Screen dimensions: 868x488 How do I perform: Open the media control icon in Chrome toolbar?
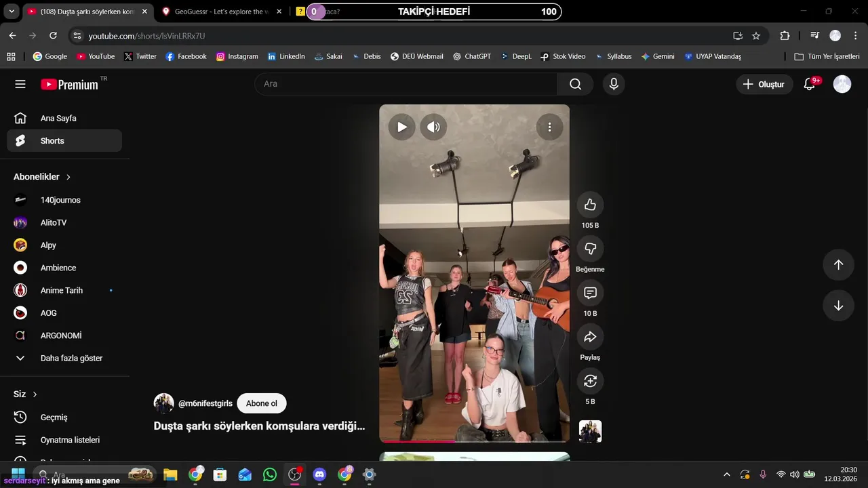click(815, 36)
